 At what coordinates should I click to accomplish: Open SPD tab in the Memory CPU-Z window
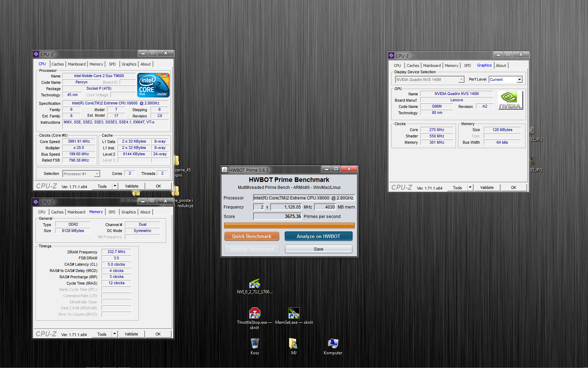[x=112, y=212]
